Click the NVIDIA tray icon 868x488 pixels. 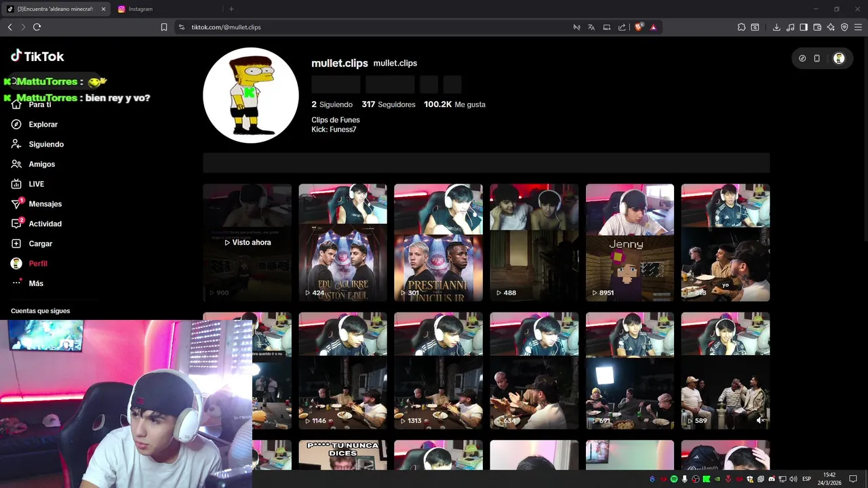coord(717,479)
